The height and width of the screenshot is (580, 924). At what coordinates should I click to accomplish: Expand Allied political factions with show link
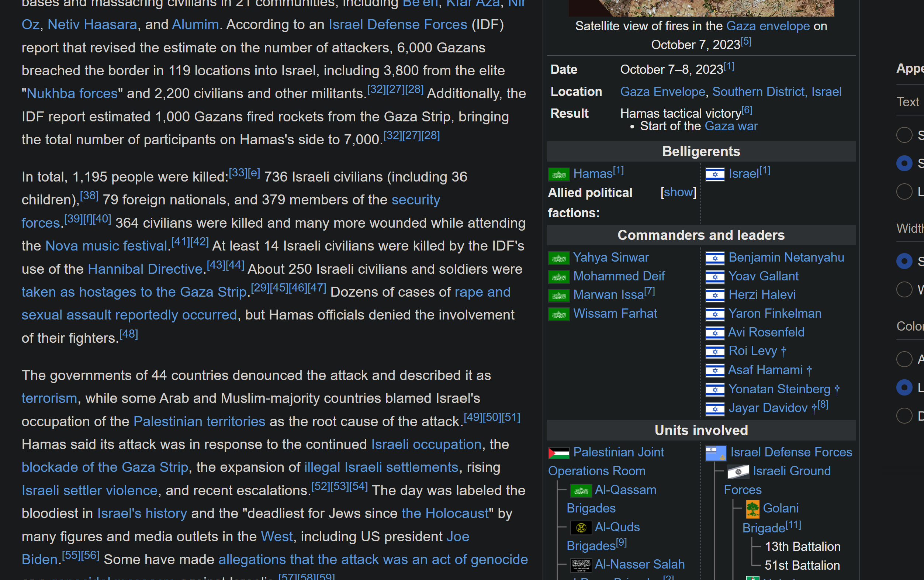coord(678,192)
